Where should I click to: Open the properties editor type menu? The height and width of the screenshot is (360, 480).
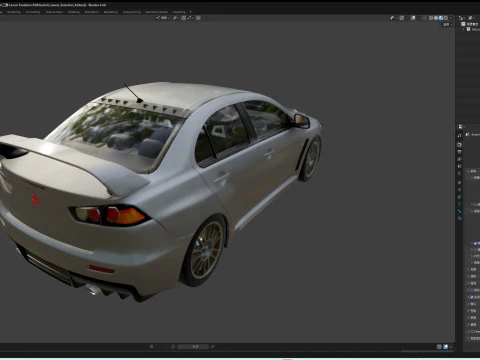pyautogui.click(x=461, y=127)
